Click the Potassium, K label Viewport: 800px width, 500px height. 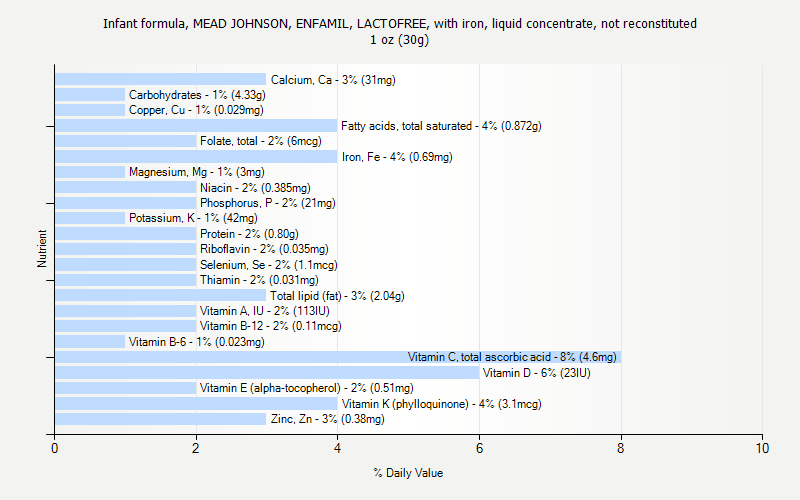tap(192, 218)
